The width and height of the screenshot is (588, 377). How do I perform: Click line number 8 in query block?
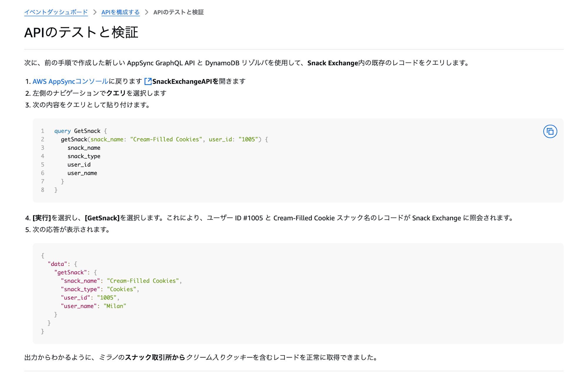click(43, 190)
